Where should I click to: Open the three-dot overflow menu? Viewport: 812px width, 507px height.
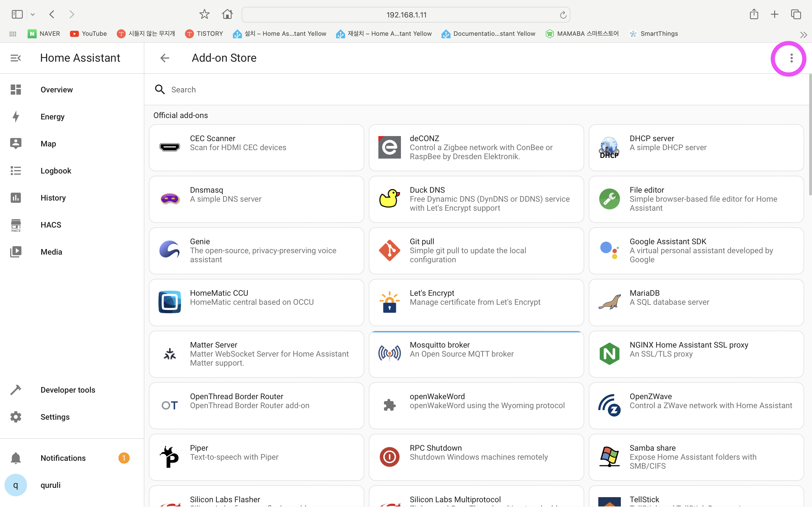point(791,58)
